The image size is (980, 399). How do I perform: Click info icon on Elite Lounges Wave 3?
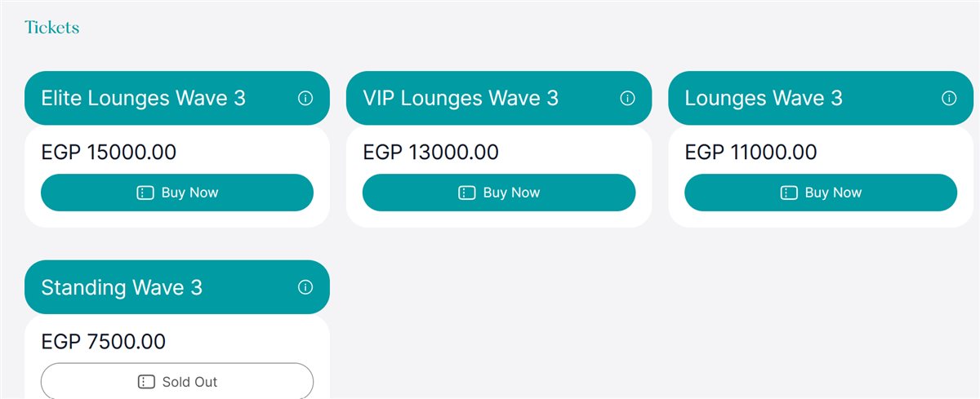(305, 99)
